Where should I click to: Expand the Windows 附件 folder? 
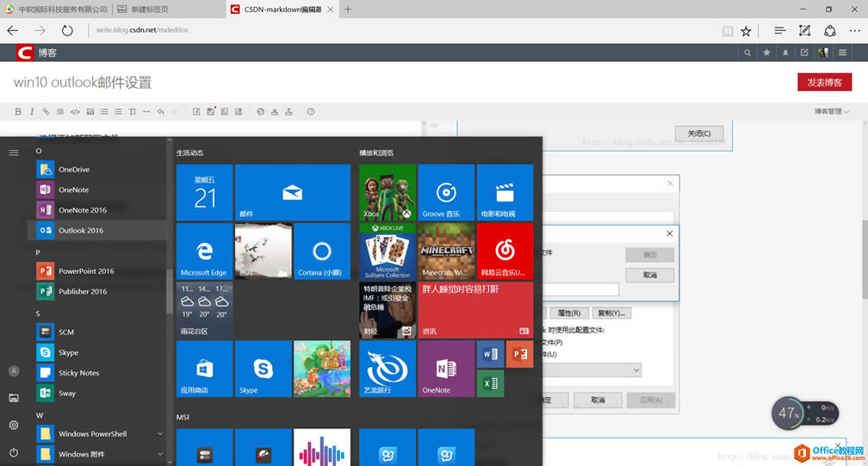(160, 454)
